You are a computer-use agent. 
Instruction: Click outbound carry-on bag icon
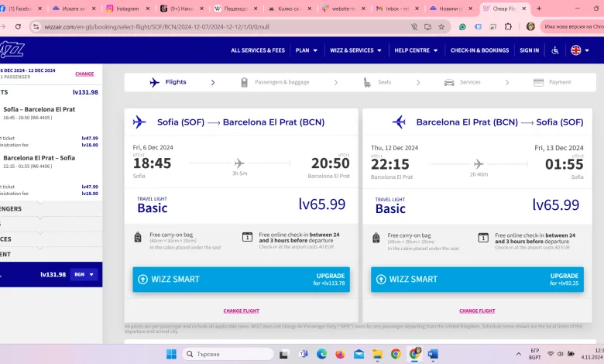tap(138, 237)
